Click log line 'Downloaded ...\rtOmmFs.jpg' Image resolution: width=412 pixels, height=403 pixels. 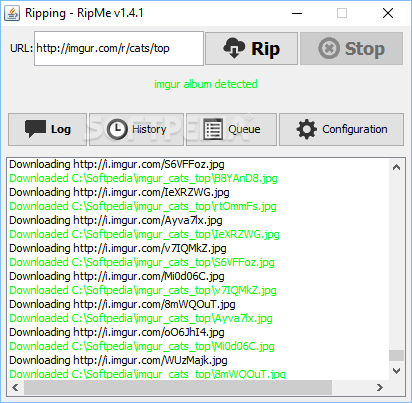click(143, 206)
